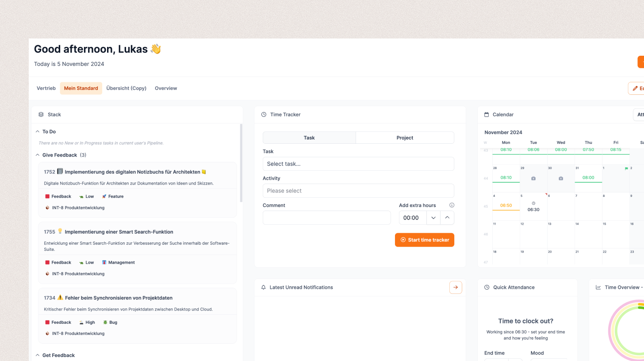
Task: Click INT-8 Produktentwicklung on task 1755
Action: 75,274
